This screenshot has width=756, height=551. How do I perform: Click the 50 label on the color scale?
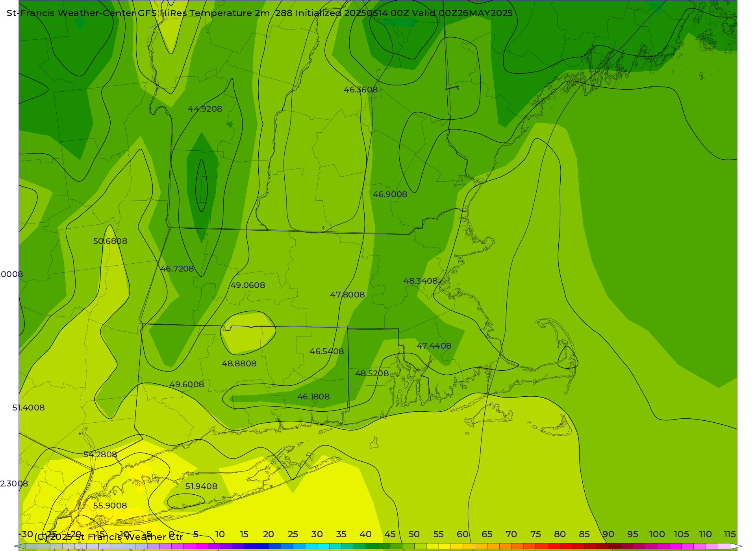coord(414,534)
